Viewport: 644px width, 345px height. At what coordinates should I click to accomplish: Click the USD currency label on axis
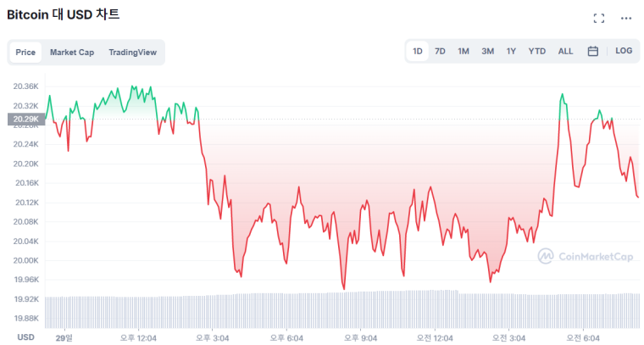[26, 337]
